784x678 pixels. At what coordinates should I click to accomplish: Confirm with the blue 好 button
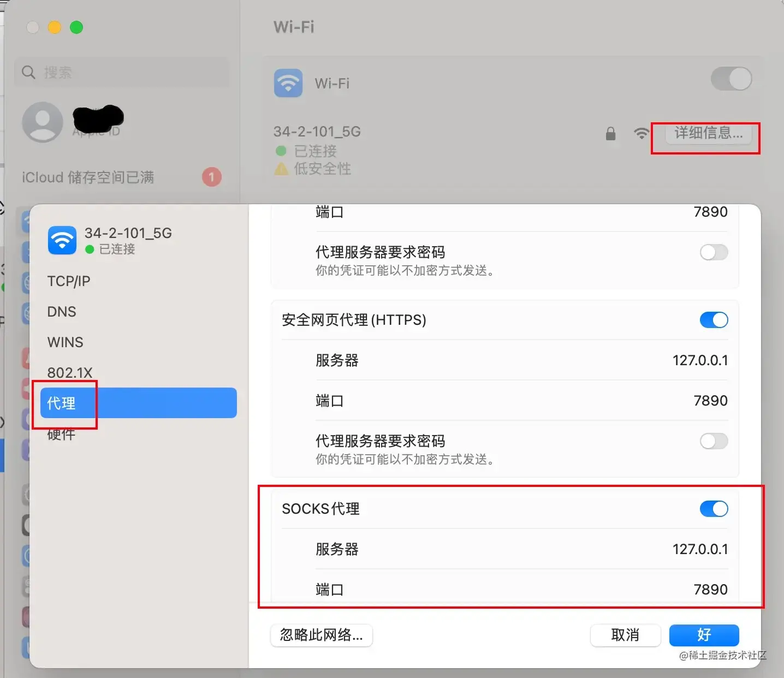(x=704, y=635)
